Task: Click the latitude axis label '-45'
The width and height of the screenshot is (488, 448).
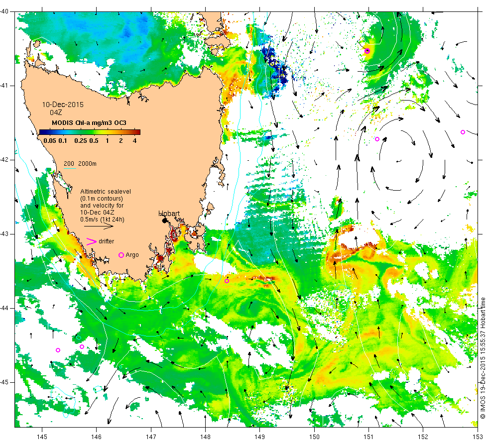Action: point(4,382)
